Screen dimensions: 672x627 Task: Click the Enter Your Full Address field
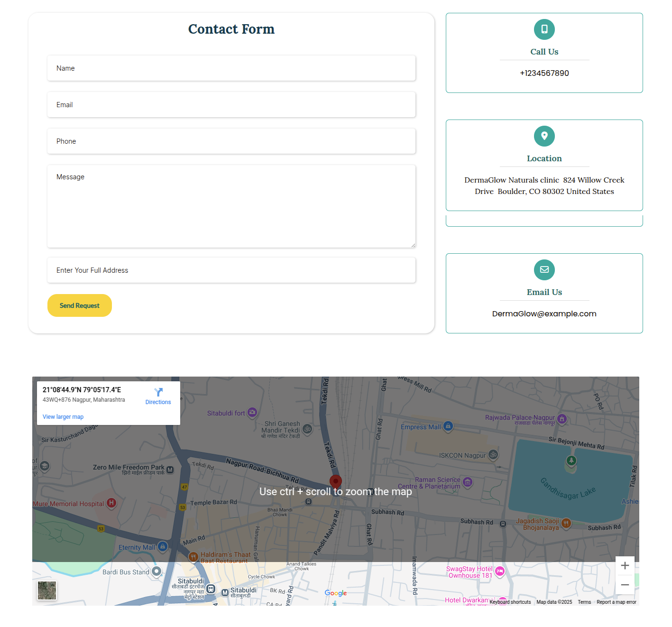(231, 270)
